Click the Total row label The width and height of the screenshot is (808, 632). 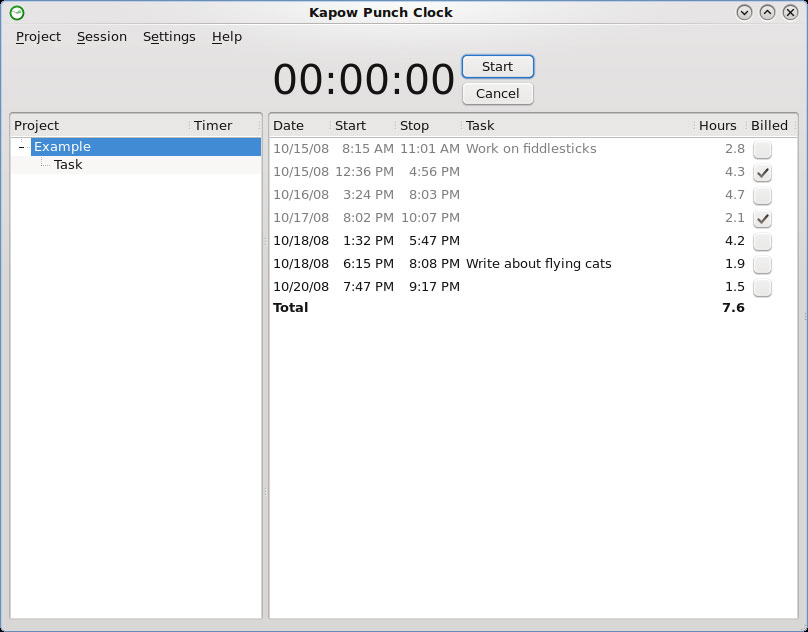click(x=291, y=307)
